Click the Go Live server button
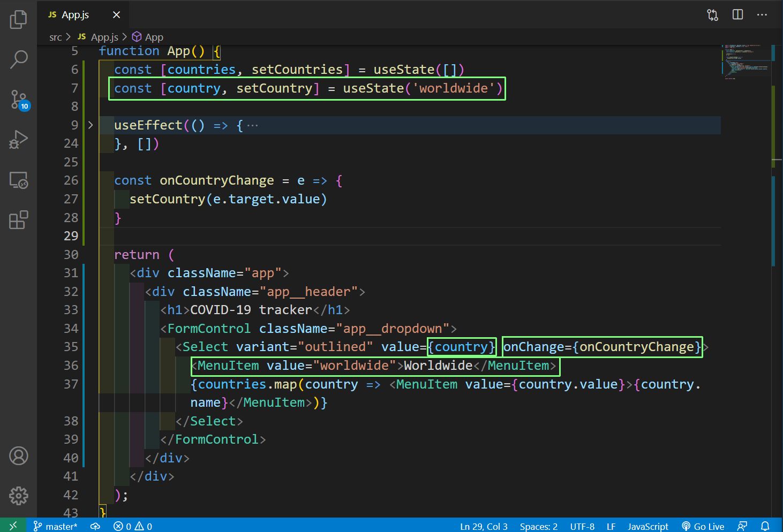 [703, 526]
